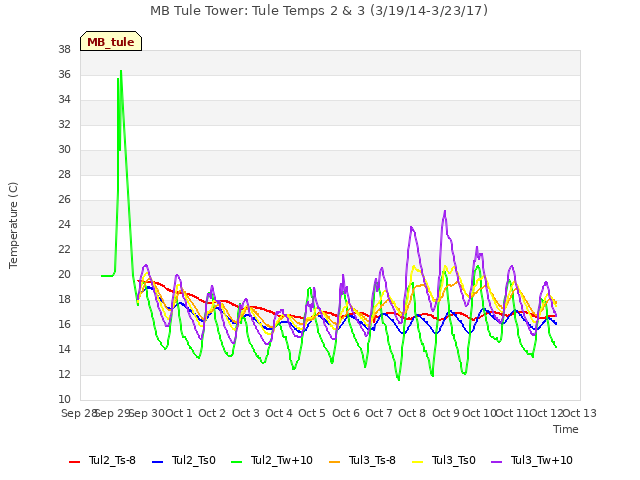Click the Oct 3 x-axis label

(246, 413)
